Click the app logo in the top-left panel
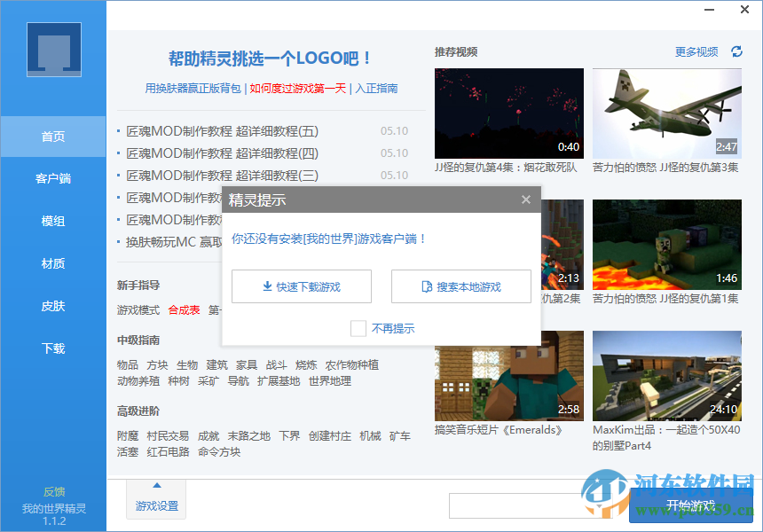The image size is (763, 532). pos(52,49)
